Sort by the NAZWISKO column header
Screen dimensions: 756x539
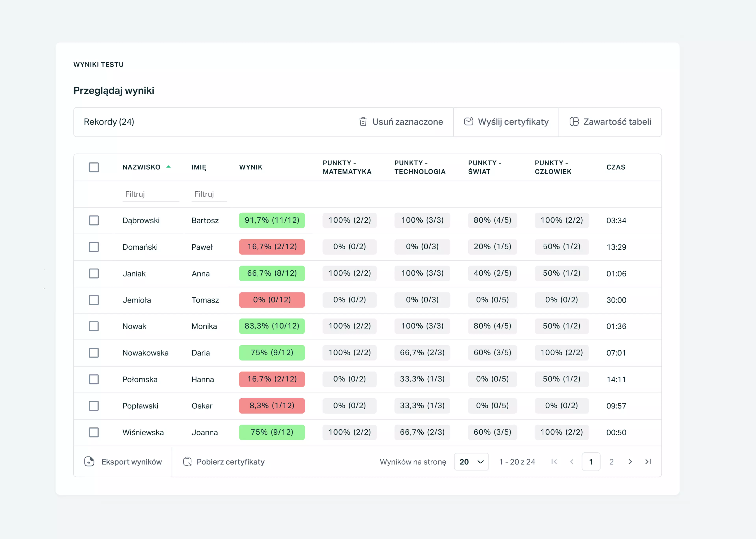point(141,167)
